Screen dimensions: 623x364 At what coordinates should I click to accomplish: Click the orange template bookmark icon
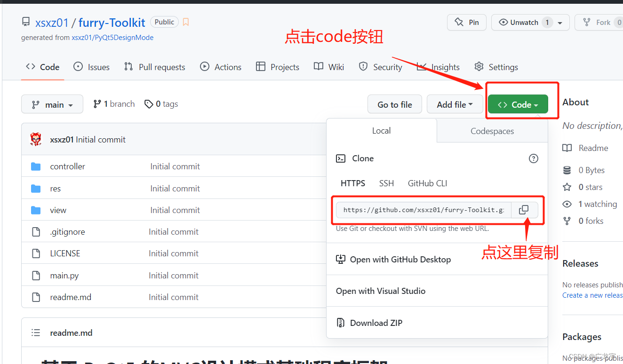[x=186, y=22]
